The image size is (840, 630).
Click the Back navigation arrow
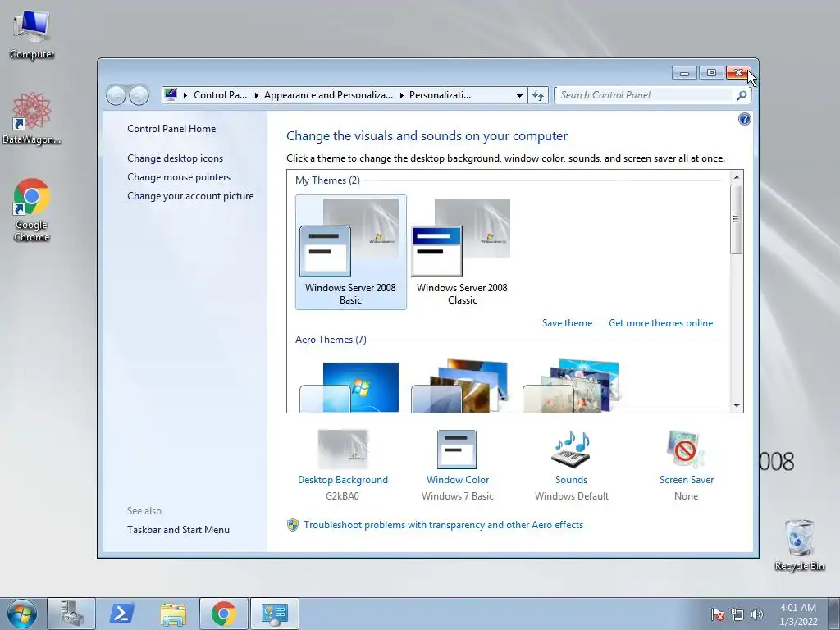116,95
